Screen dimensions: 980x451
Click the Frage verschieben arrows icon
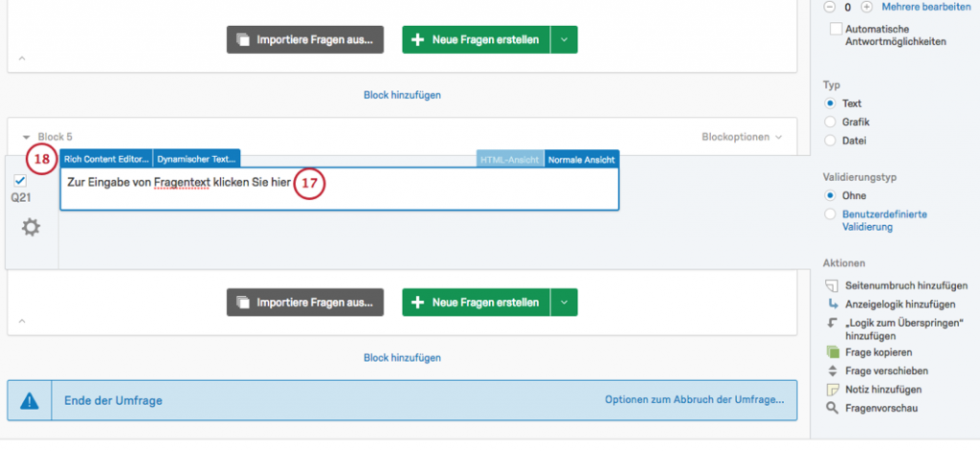[x=832, y=371]
